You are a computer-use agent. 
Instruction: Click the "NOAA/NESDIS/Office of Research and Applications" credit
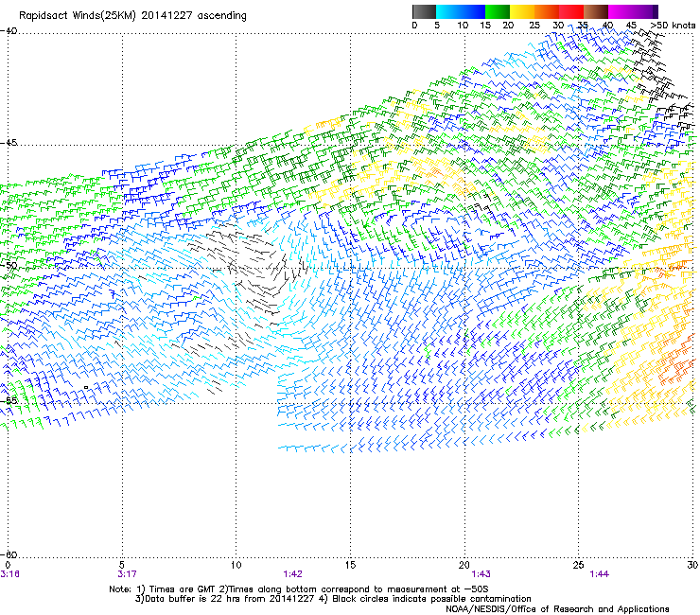557,609
